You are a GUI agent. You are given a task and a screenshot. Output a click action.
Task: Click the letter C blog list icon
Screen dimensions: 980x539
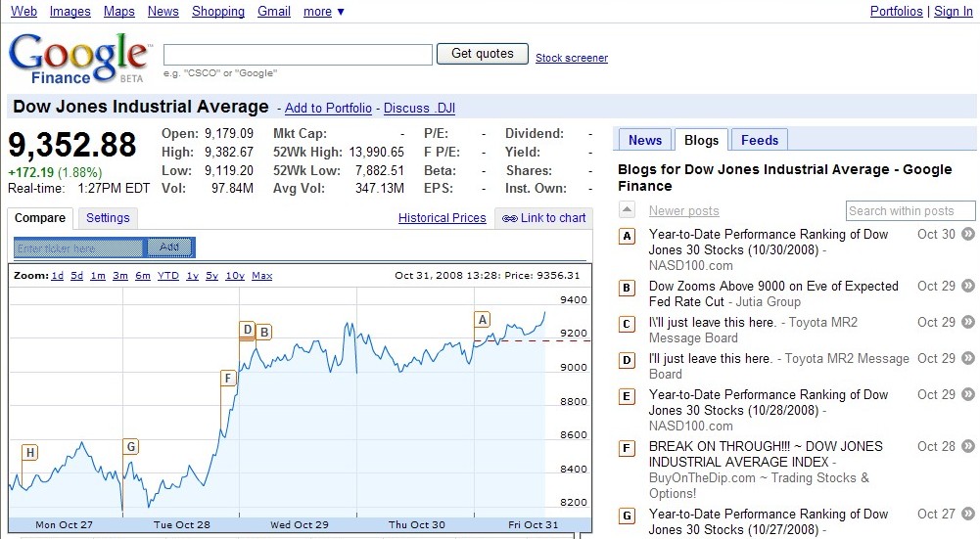[627, 324]
